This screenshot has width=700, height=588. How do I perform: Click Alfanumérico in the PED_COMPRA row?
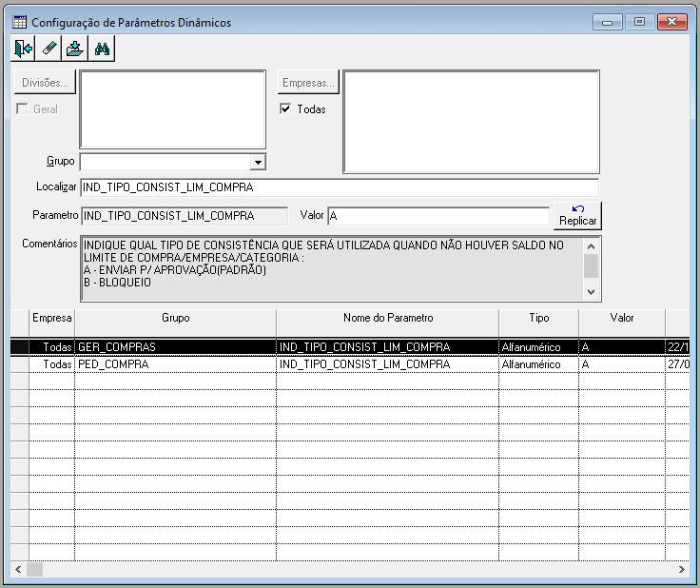[x=539, y=364]
